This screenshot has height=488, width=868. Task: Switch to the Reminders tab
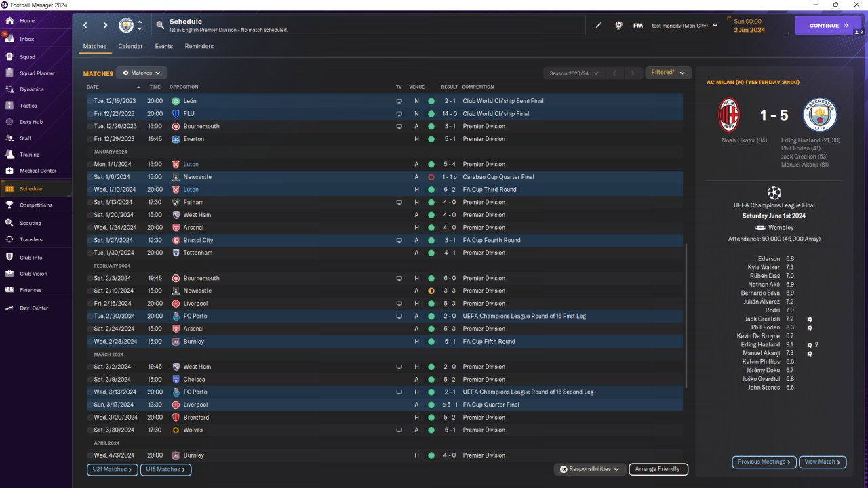click(x=199, y=47)
